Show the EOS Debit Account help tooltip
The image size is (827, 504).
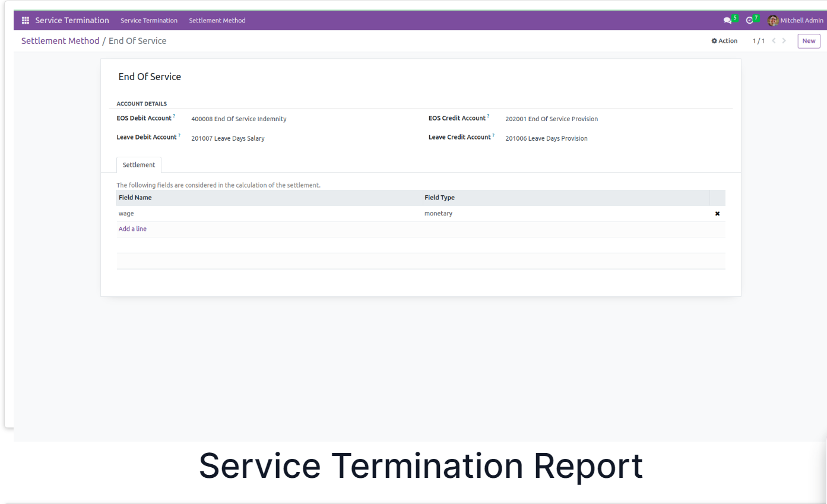[x=174, y=116]
